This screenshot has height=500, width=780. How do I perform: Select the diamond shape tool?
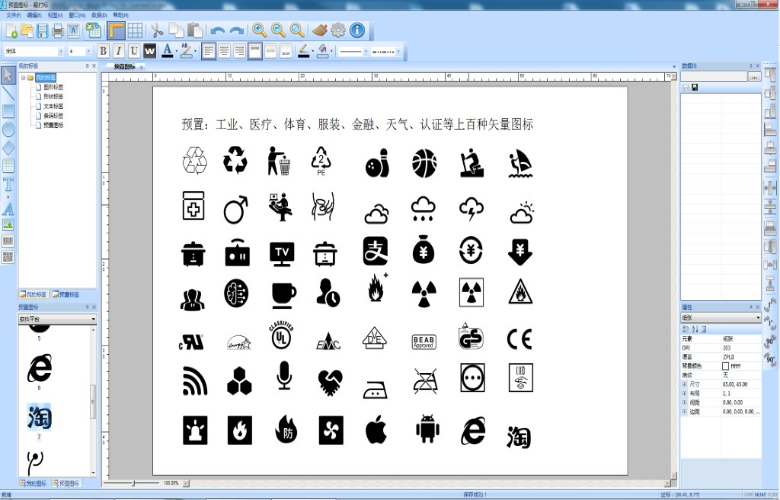coord(8,148)
